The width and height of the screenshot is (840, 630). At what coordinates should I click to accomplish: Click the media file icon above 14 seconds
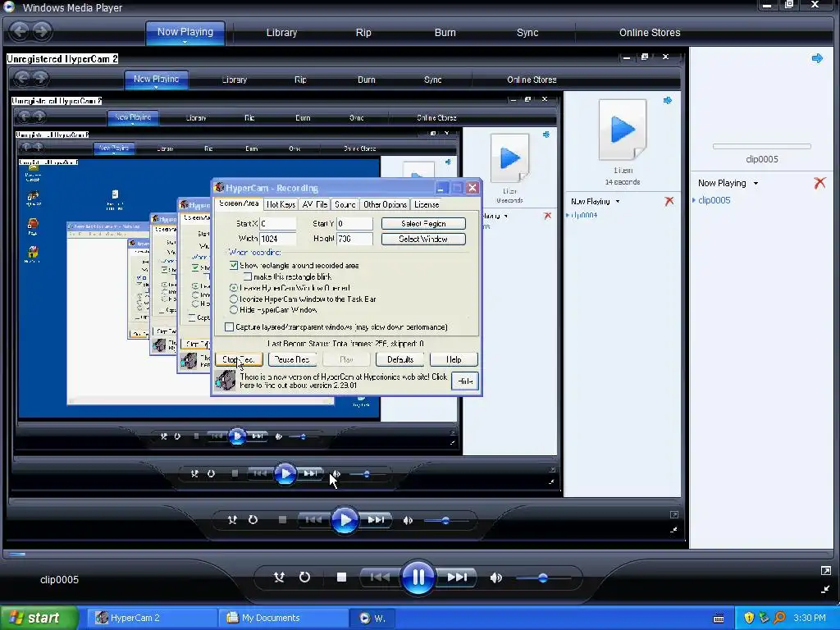coord(623,129)
